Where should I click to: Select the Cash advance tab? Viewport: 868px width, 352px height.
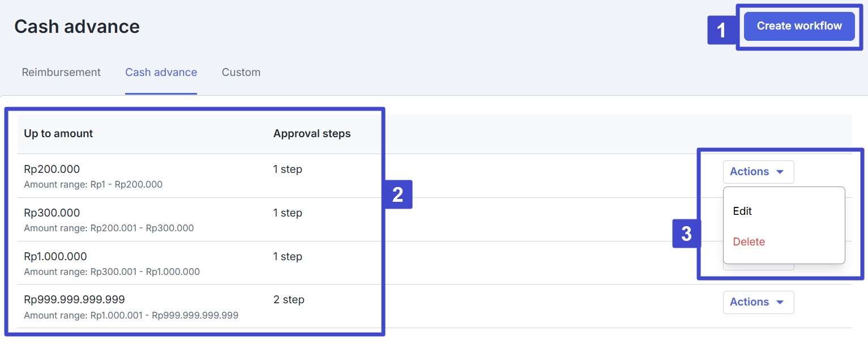[x=161, y=73]
